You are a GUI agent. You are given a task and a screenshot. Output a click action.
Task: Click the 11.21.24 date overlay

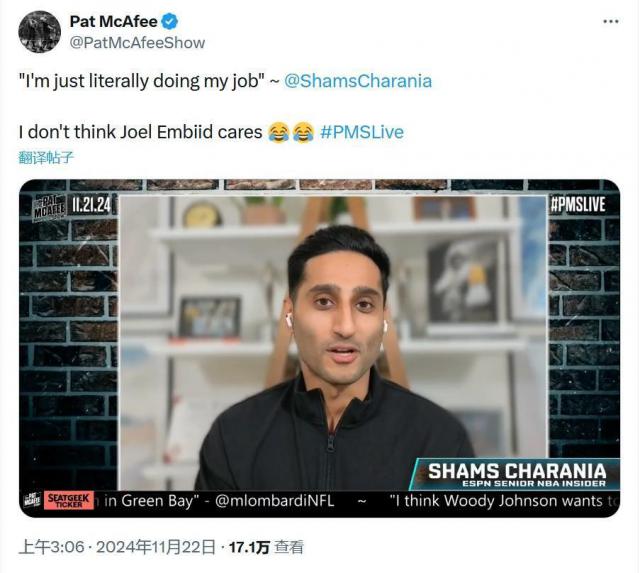[91, 204]
